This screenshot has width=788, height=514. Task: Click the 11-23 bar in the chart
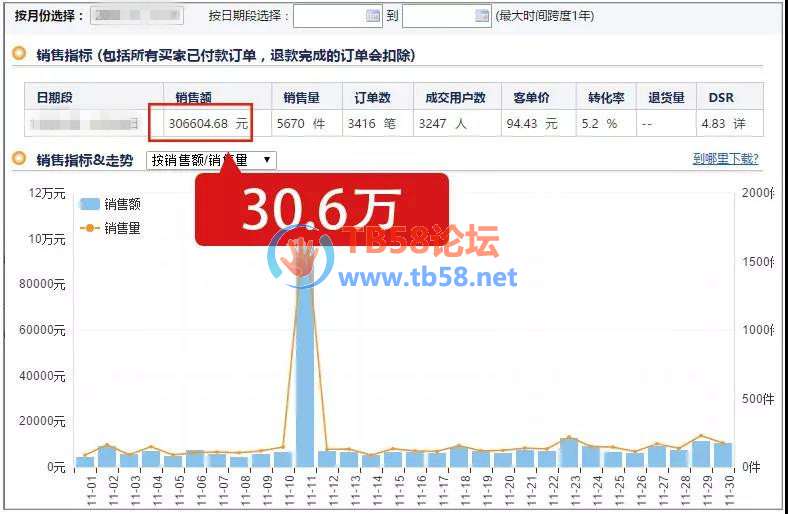pos(569,453)
